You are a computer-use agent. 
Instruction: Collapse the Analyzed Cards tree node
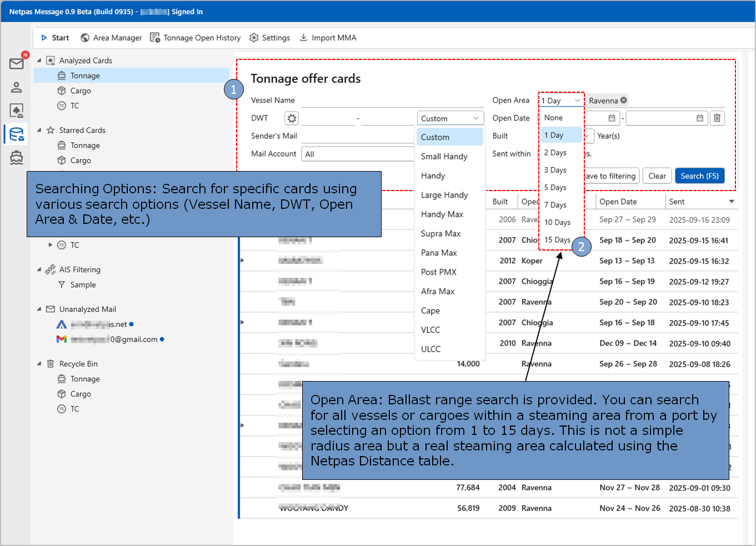(39, 61)
